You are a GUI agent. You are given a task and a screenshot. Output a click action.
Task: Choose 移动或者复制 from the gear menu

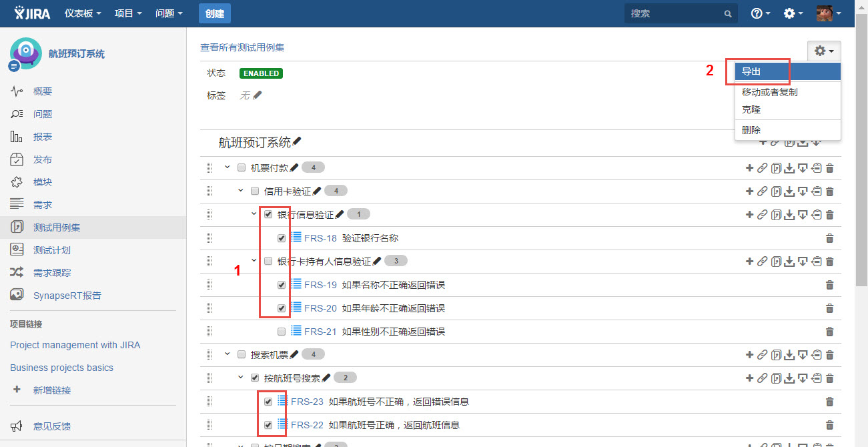788,92
